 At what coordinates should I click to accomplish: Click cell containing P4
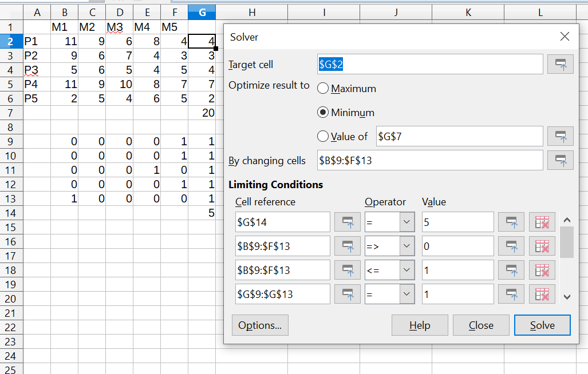click(x=37, y=84)
